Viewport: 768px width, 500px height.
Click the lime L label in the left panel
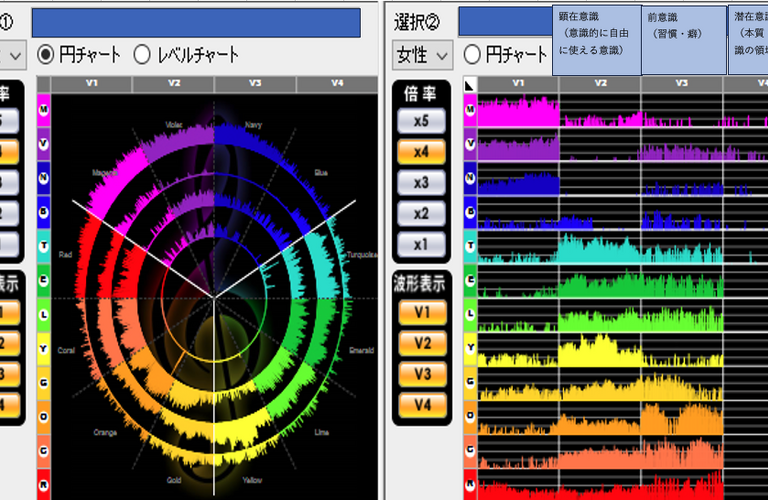point(44,314)
